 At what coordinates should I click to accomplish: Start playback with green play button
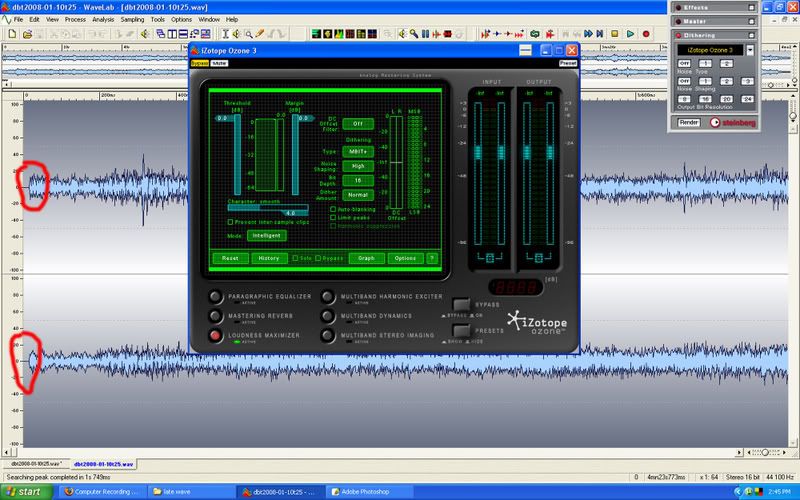(631, 34)
